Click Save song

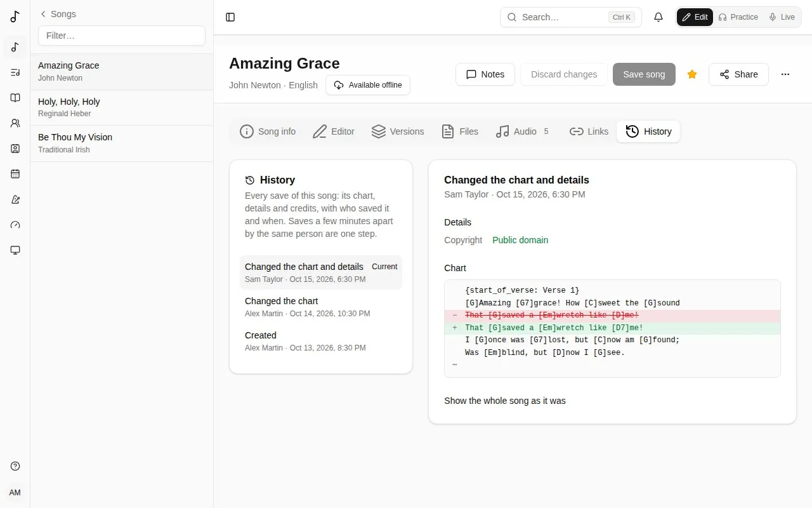[644, 74]
